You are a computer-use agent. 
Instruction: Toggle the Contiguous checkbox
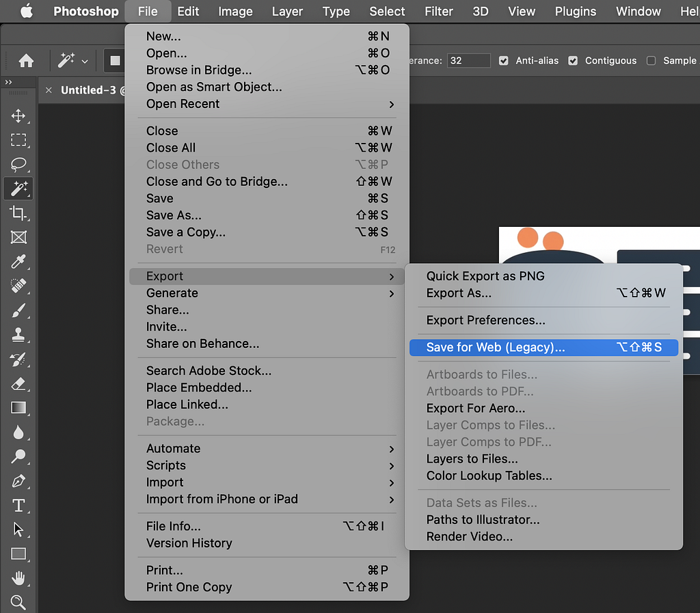[x=573, y=61]
